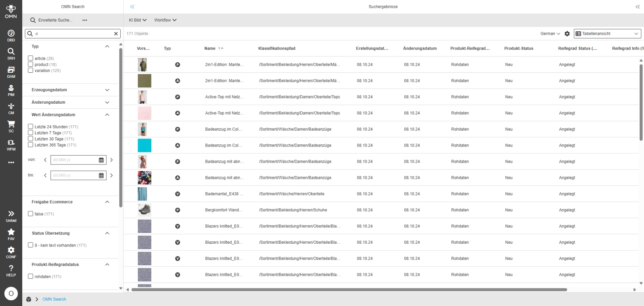
Task: Open the DBD dashboard sidebar icon
Action: pos(11,35)
